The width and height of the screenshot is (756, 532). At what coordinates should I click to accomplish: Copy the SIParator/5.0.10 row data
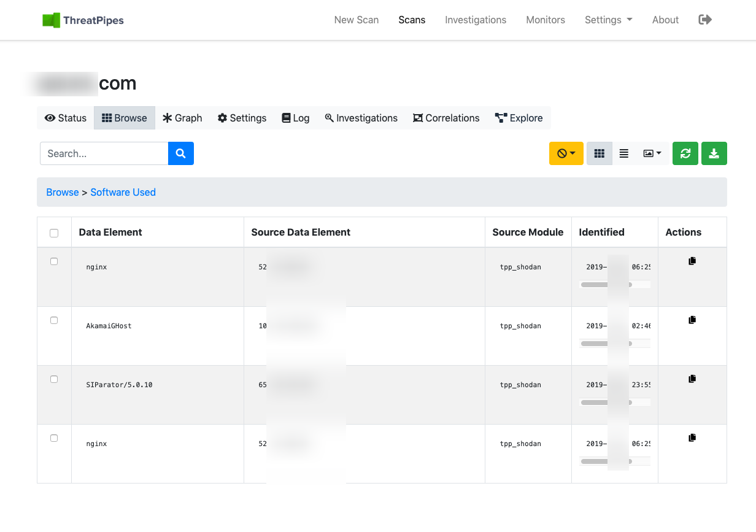pyautogui.click(x=692, y=379)
